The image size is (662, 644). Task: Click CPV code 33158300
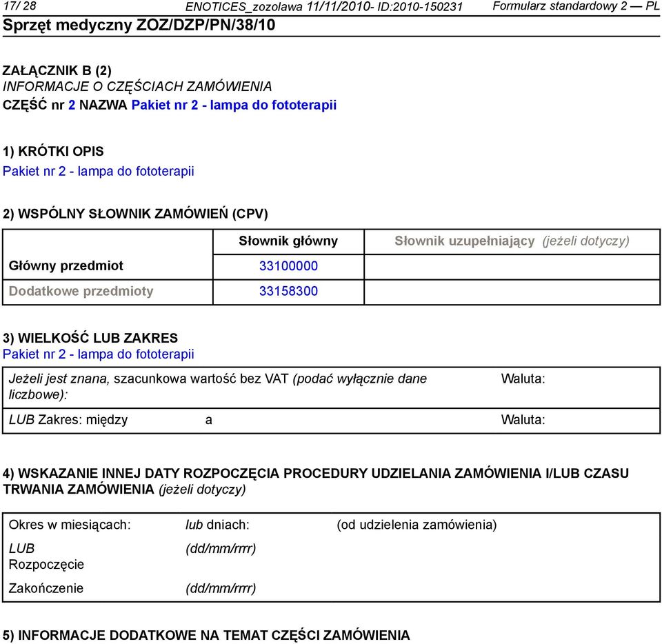[288, 291]
